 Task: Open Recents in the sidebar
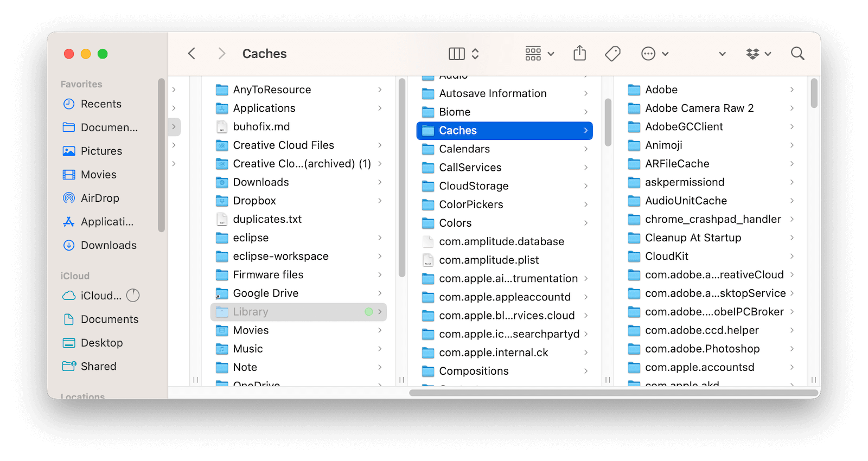coord(101,104)
